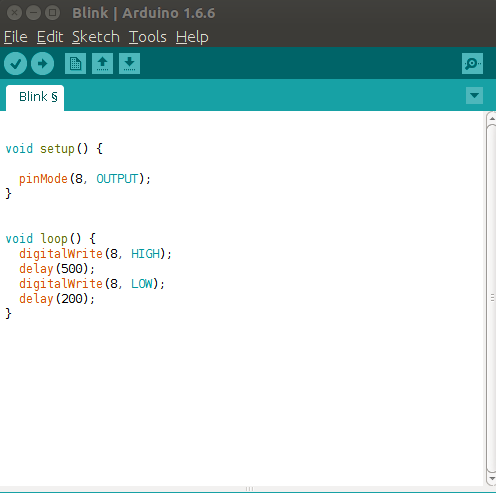Create a new sketch with New icon
The width and height of the screenshot is (496, 493).
[x=75, y=63]
